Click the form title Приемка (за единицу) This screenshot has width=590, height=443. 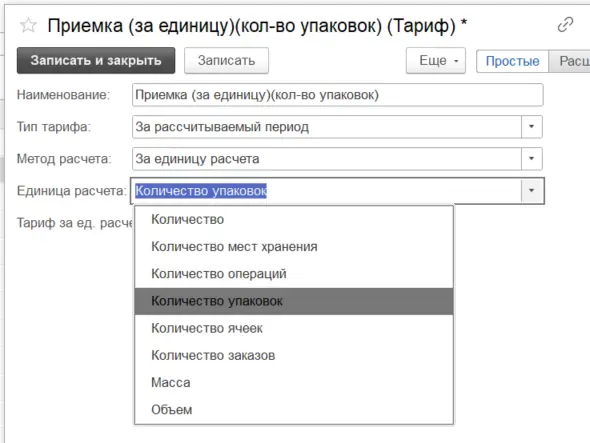[x=257, y=26]
